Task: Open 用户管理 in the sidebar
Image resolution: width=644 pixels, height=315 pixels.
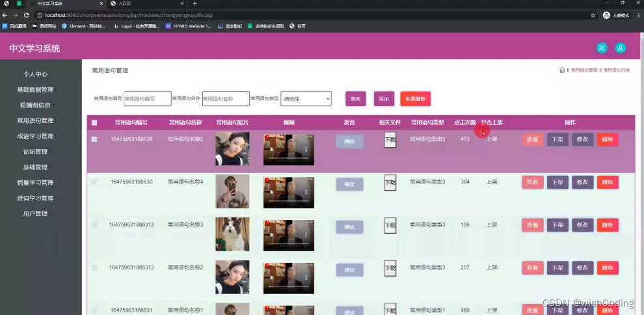Action: [35, 213]
